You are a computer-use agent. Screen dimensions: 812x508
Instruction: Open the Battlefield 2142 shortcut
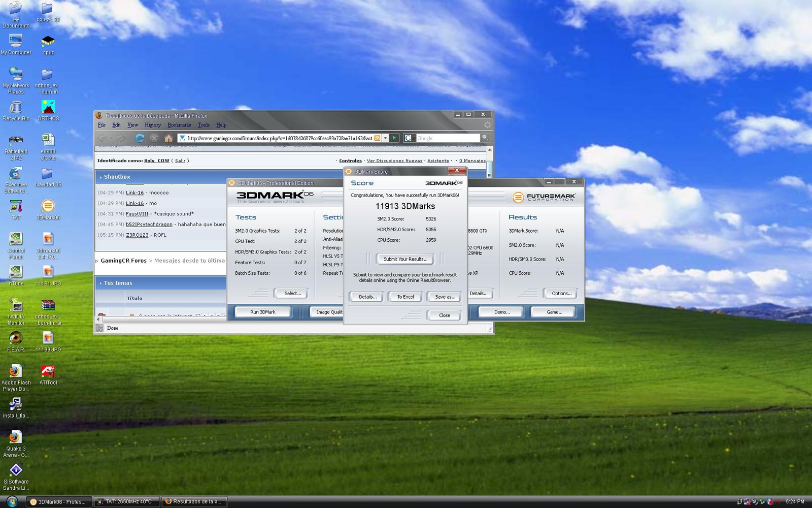(16, 147)
